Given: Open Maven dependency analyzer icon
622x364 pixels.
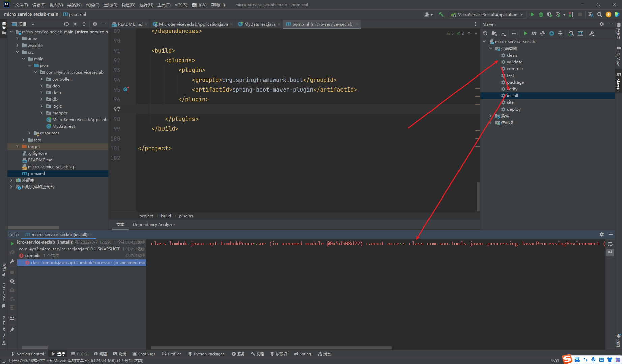Looking at the screenshot, I should (x=571, y=33).
